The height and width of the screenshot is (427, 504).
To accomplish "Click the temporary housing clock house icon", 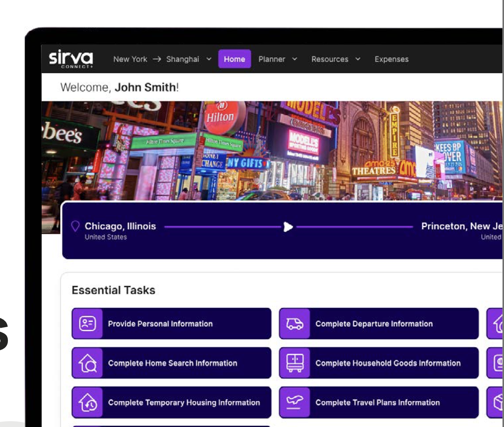I will [x=87, y=402].
